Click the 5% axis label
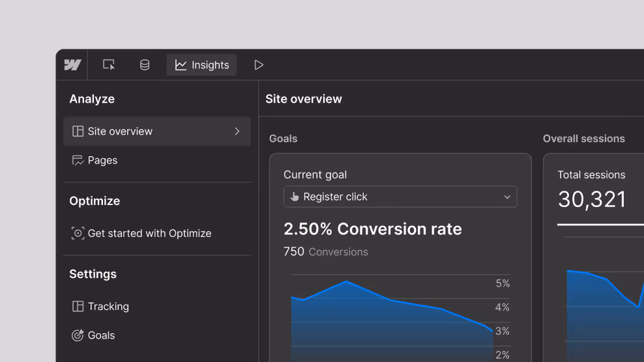Viewport: 644px width, 362px height. click(x=503, y=283)
